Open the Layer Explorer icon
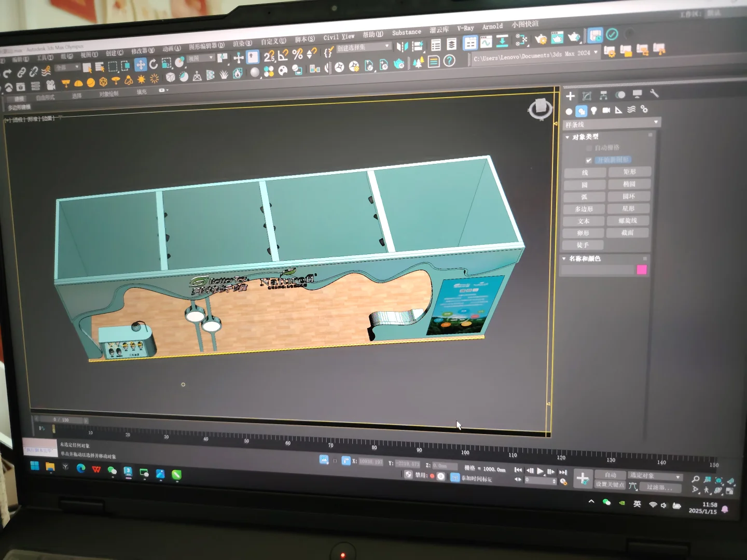This screenshot has height=560, width=747. [x=452, y=44]
